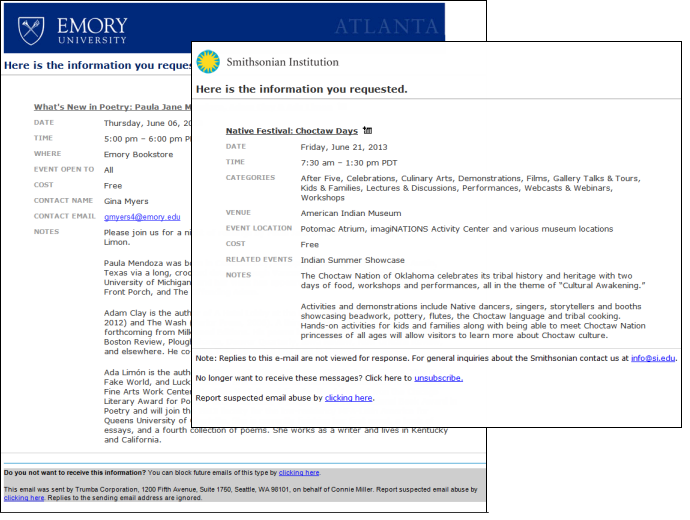Click 'clicking here' to report Trumba email abuse
Screen dimensions: 690x520
click(24, 498)
